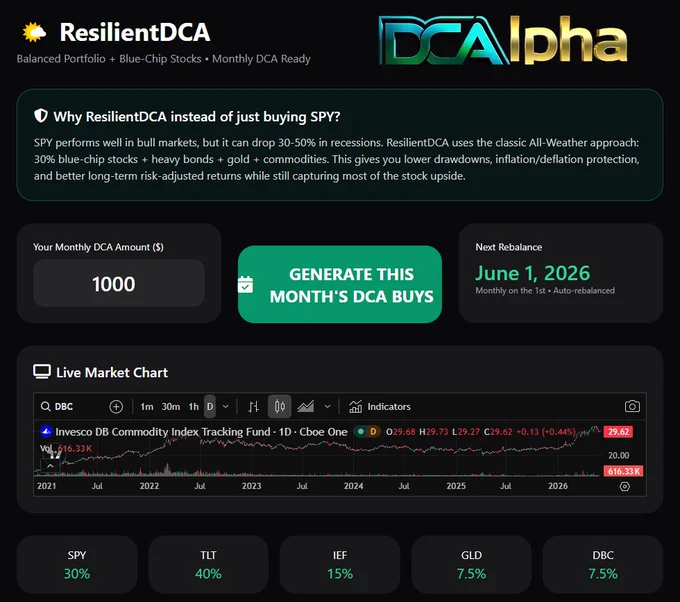Select the D daily interval

(x=210, y=406)
